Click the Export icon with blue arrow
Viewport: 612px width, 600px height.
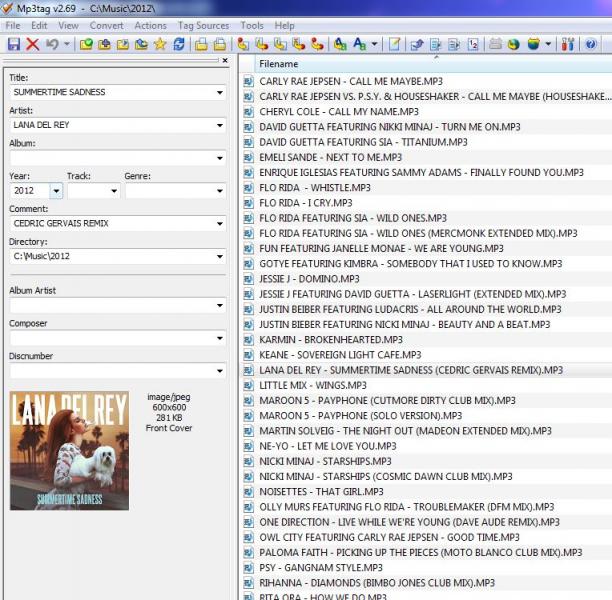pos(417,45)
